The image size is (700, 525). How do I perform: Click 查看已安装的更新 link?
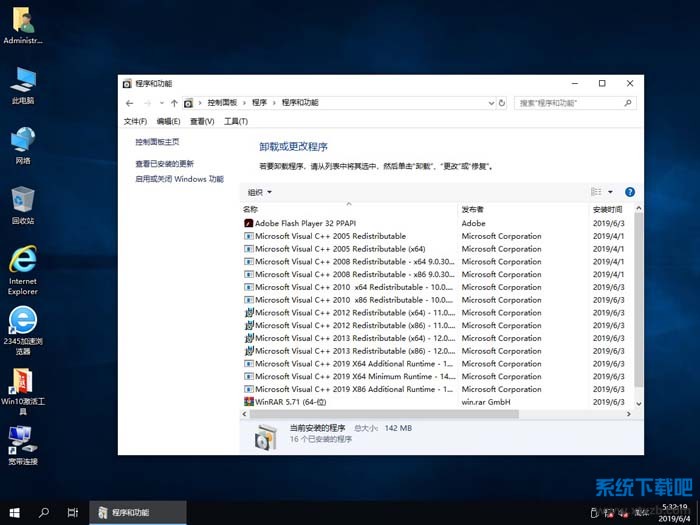[x=165, y=164]
